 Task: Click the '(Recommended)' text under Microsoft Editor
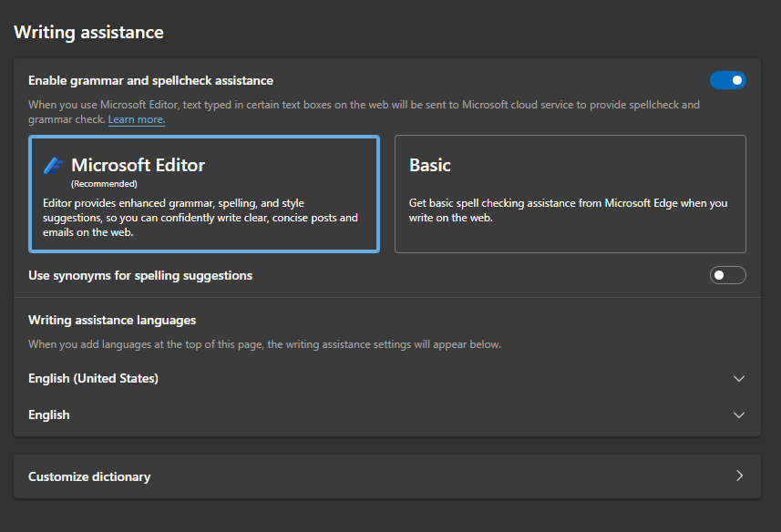point(104,184)
